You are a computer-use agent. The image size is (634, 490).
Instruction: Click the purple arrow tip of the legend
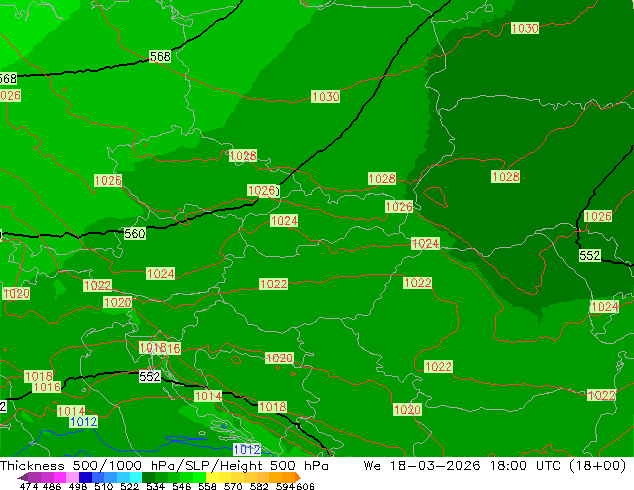(22, 477)
